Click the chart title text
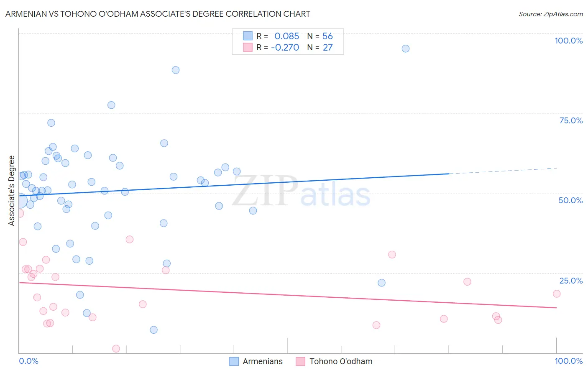Viewport: 588px width, 373px height. point(158,14)
